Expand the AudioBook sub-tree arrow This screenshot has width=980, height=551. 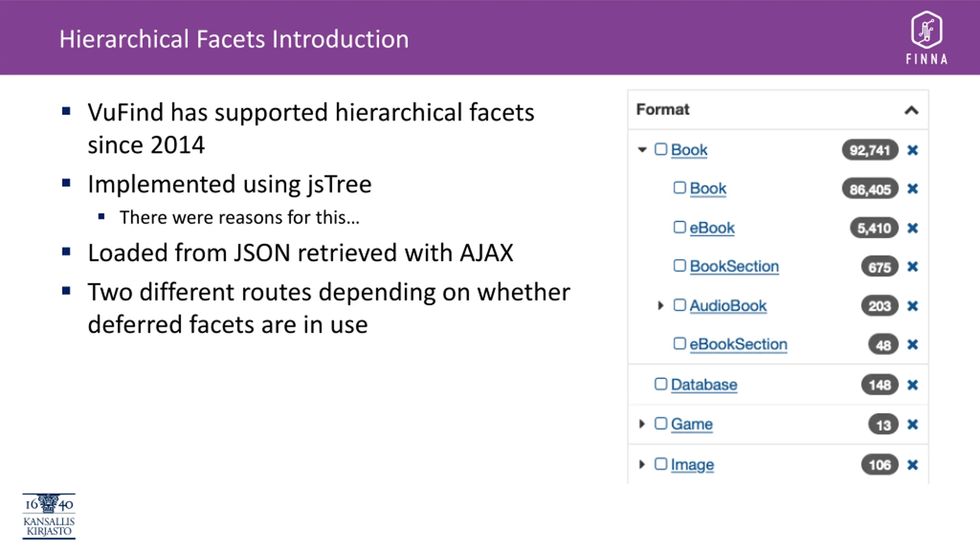[x=660, y=305]
